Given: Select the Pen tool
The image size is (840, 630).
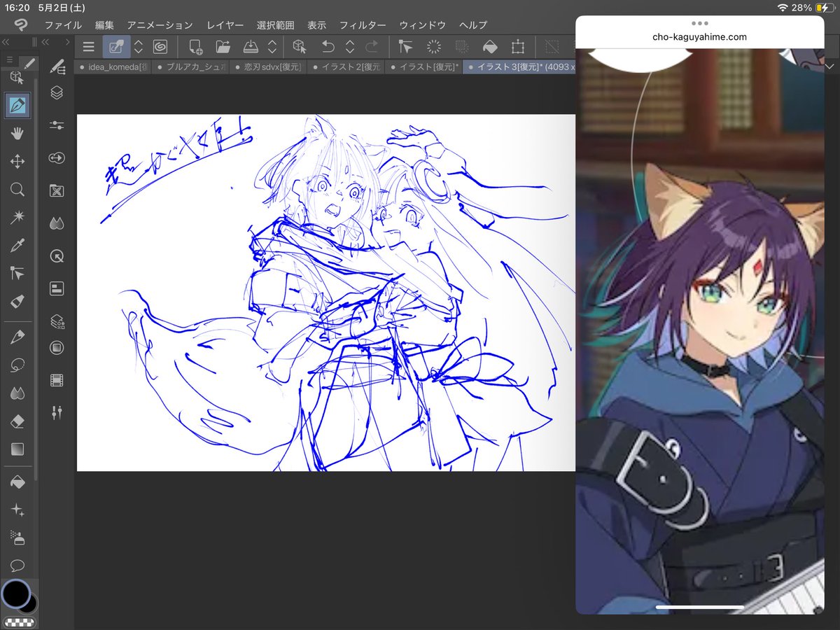Looking at the screenshot, I should 17,106.
